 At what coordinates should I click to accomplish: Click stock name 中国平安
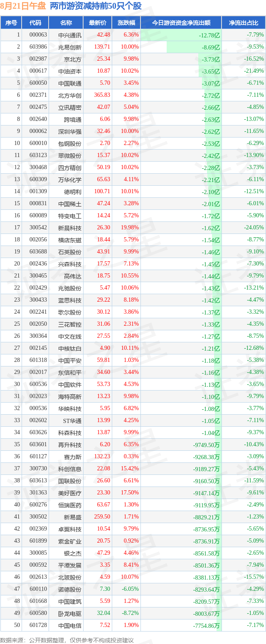pos(70,360)
